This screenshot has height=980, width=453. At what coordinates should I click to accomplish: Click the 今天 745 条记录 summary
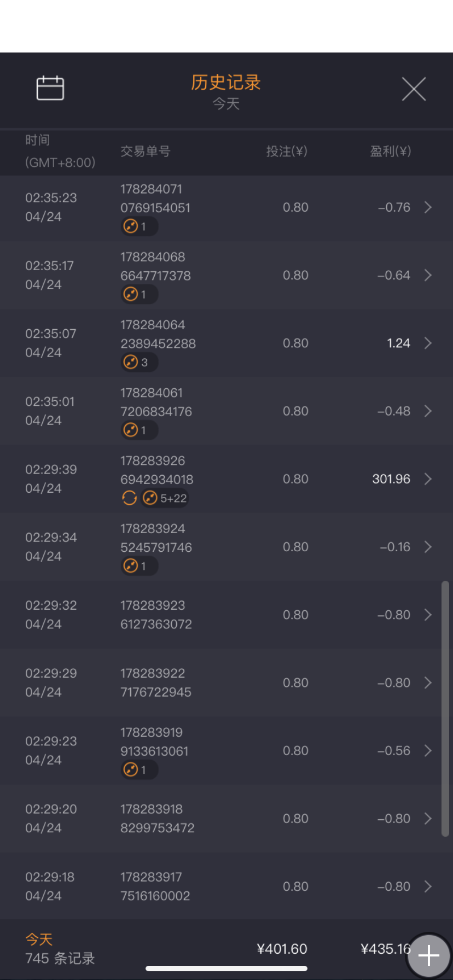tap(60, 949)
